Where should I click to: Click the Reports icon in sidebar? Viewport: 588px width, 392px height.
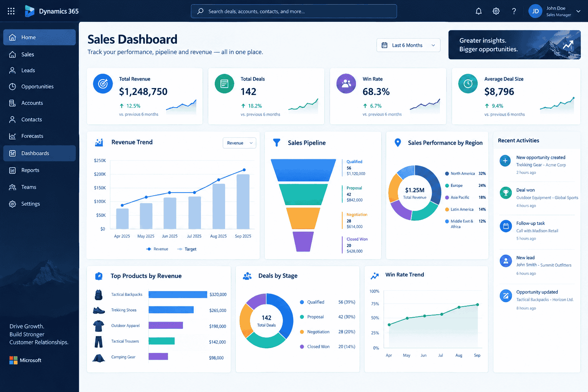[x=13, y=170]
